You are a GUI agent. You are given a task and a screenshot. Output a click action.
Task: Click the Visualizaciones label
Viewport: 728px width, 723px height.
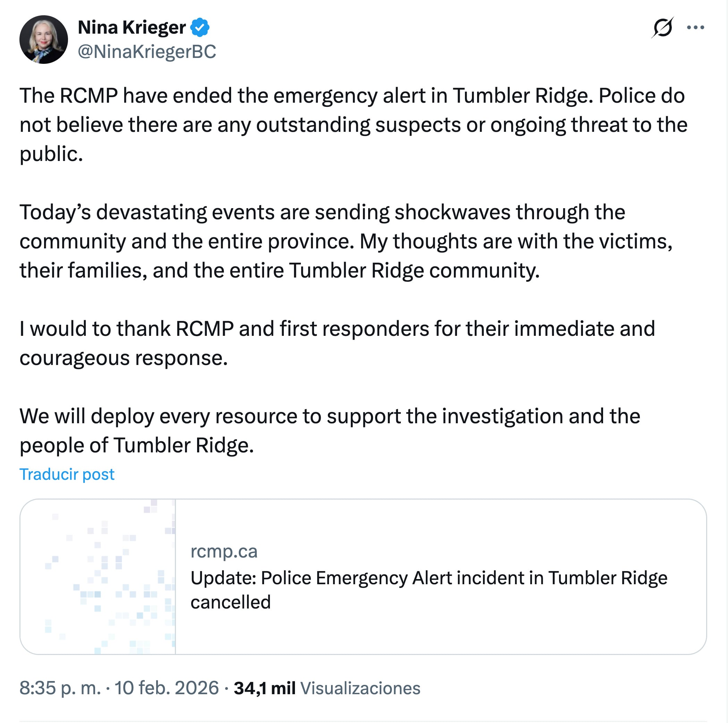pyautogui.click(x=360, y=688)
